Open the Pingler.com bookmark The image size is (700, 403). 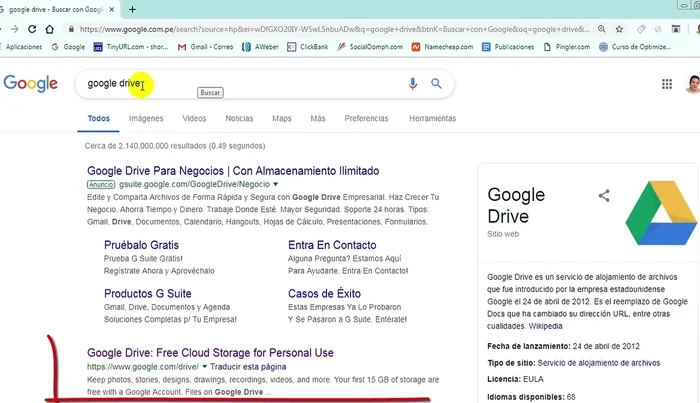567,47
